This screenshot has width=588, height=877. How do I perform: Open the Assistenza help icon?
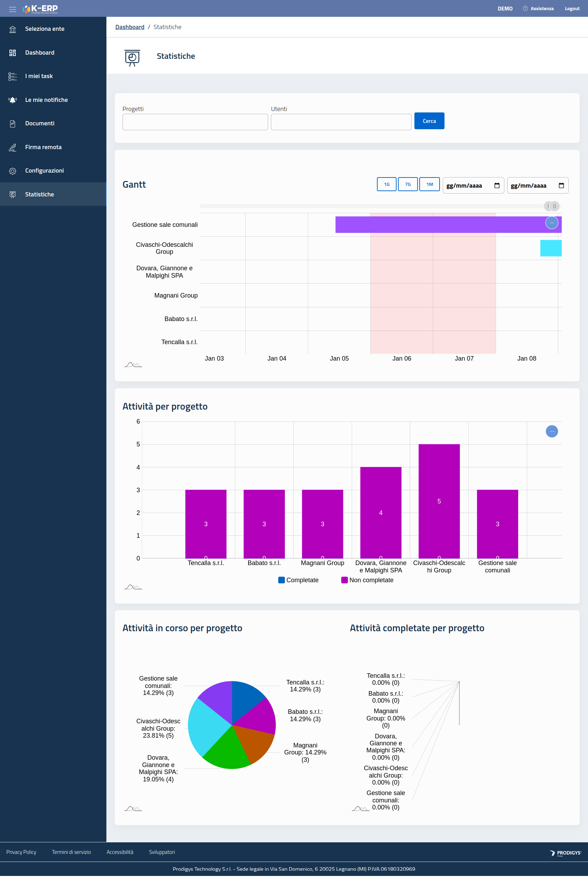[x=525, y=9]
